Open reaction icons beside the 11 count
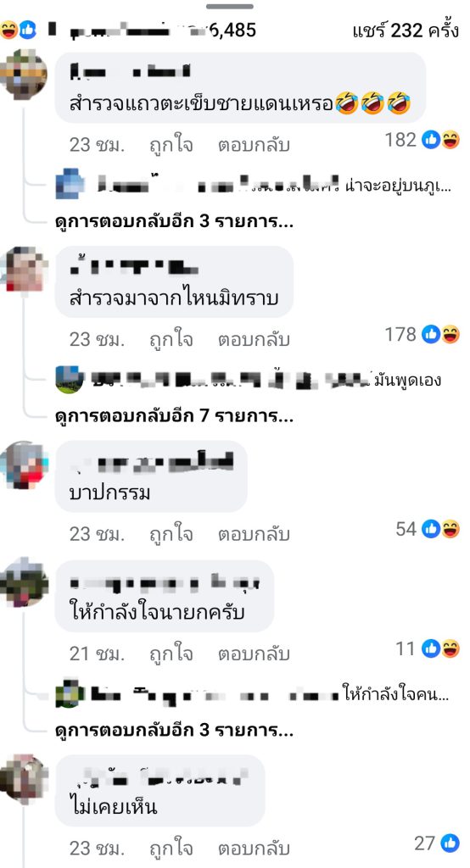This screenshot has height=868, width=470. coord(441,648)
